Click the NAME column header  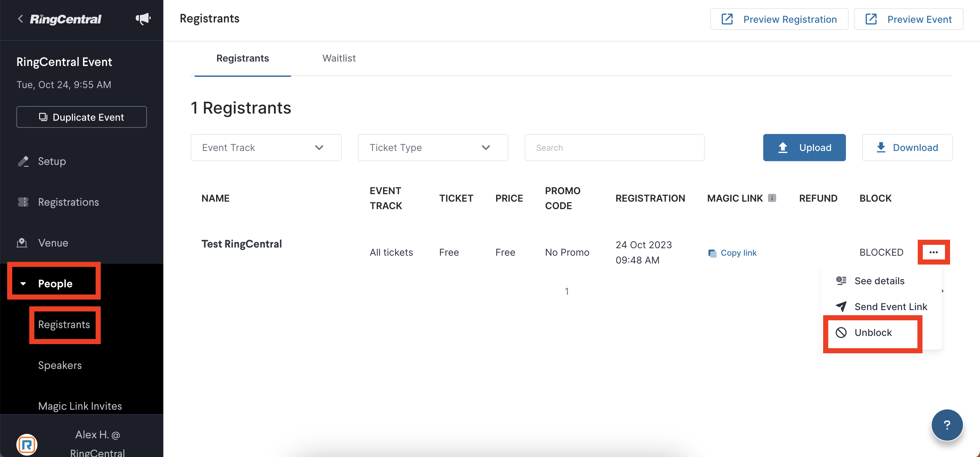(215, 198)
